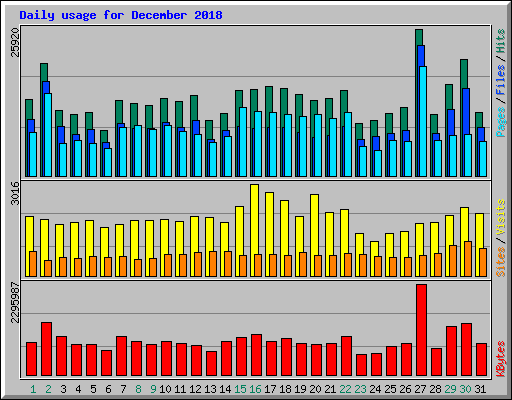This screenshot has width=512, height=400.
Task: Click the tallest red KBytes bar on day 27
Action: (x=421, y=330)
